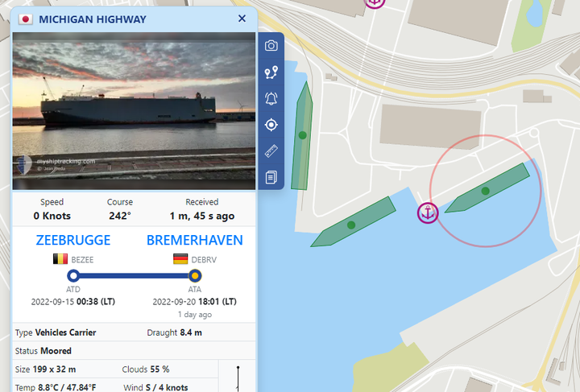Center the map on the vessel with the target icon
Viewport: 580px width, 392px height.
[271, 125]
